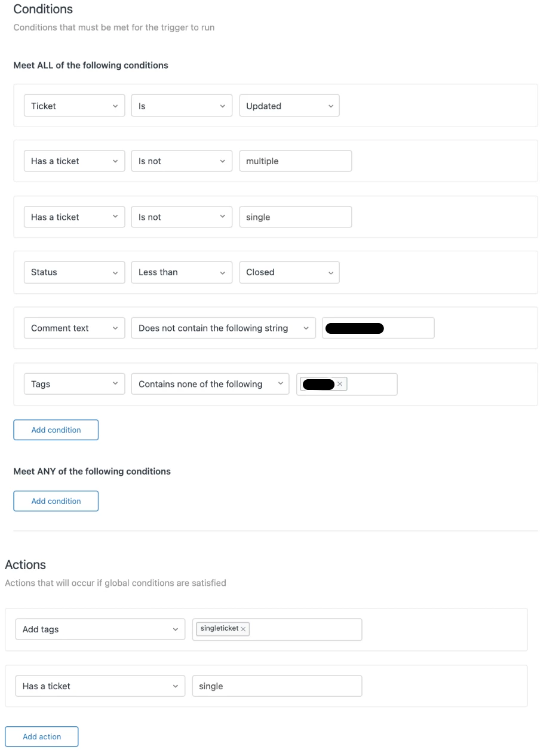Open the Closed status value dropdown

tap(289, 272)
